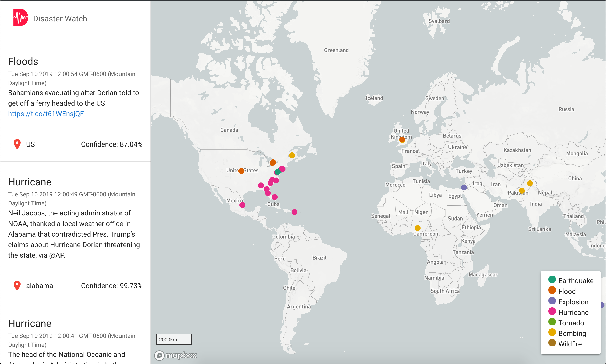Open the t.co link in Floods card
606x364 pixels.
(46, 114)
